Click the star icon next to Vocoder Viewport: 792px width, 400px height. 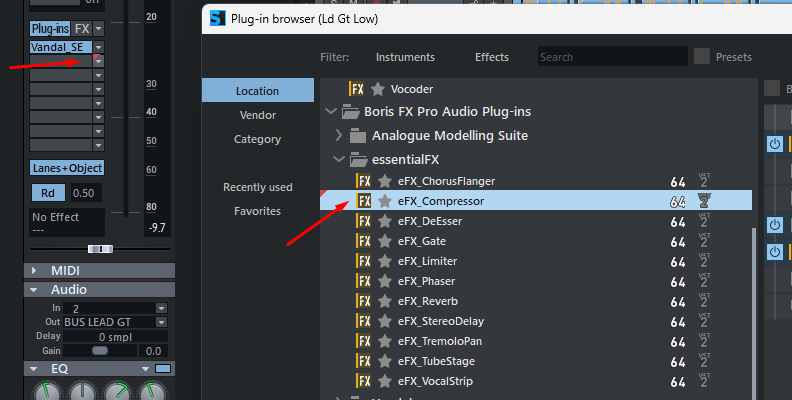click(378, 89)
